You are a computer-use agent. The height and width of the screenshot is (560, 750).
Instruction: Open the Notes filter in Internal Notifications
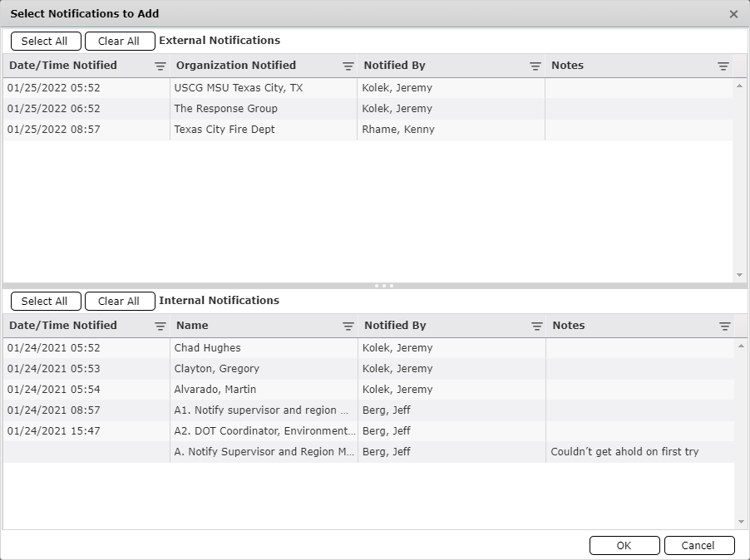[723, 326]
